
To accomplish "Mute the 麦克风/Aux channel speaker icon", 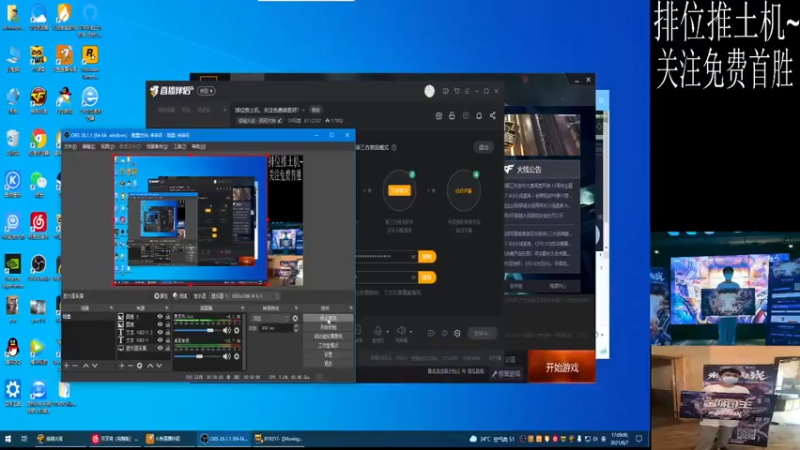I will pyautogui.click(x=227, y=330).
